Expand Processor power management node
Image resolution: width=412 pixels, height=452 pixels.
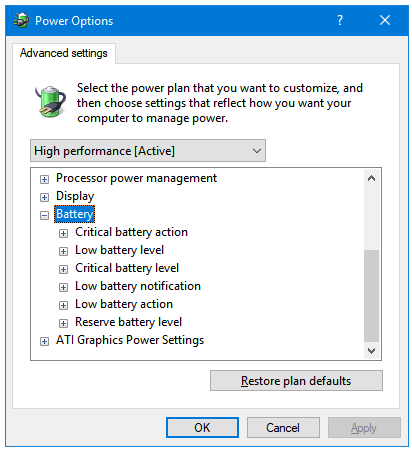pos(44,180)
